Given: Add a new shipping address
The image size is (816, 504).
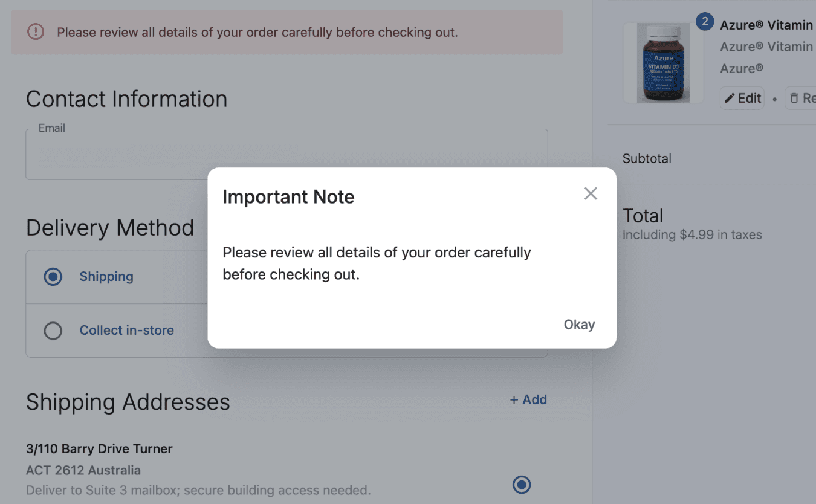Looking at the screenshot, I should click(528, 399).
